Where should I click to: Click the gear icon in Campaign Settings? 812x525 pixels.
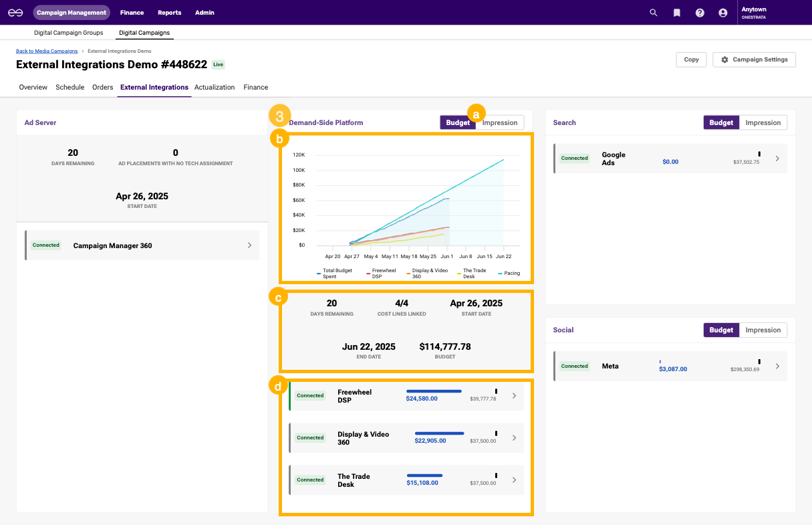click(x=724, y=60)
